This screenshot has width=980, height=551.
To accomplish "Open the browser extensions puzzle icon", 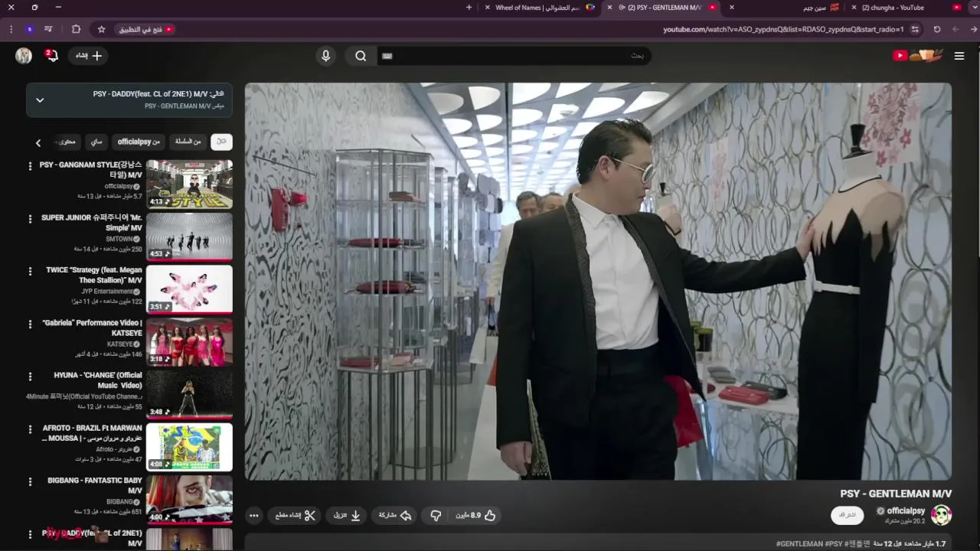I will pyautogui.click(x=76, y=29).
